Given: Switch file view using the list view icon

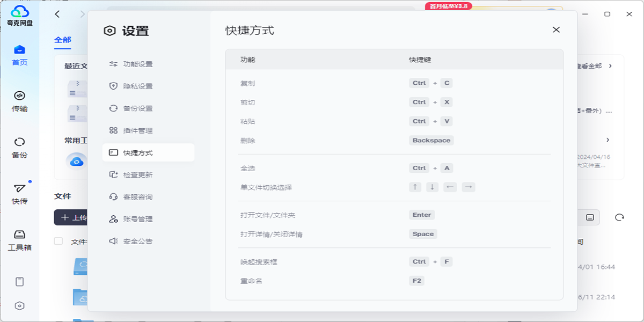Looking at the screenshot, I should click(591, 217).
